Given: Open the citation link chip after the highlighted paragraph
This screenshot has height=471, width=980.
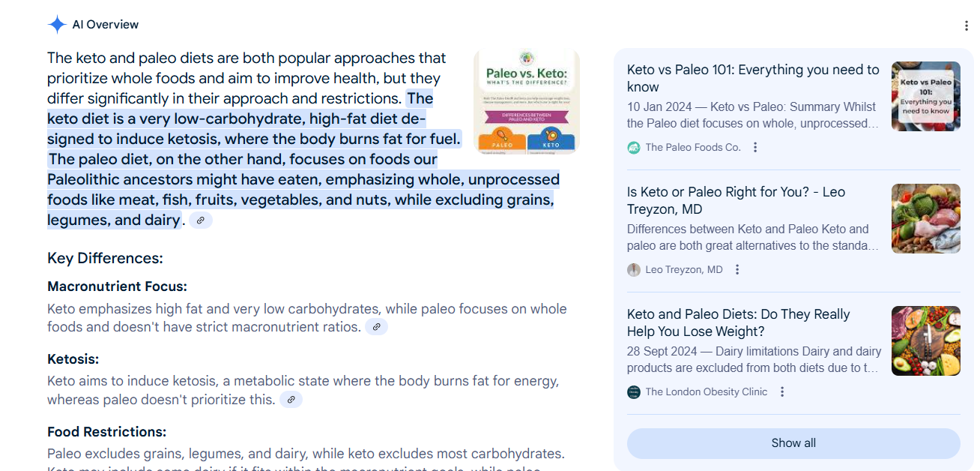Looking at the screenshot, I should [199, 220].
